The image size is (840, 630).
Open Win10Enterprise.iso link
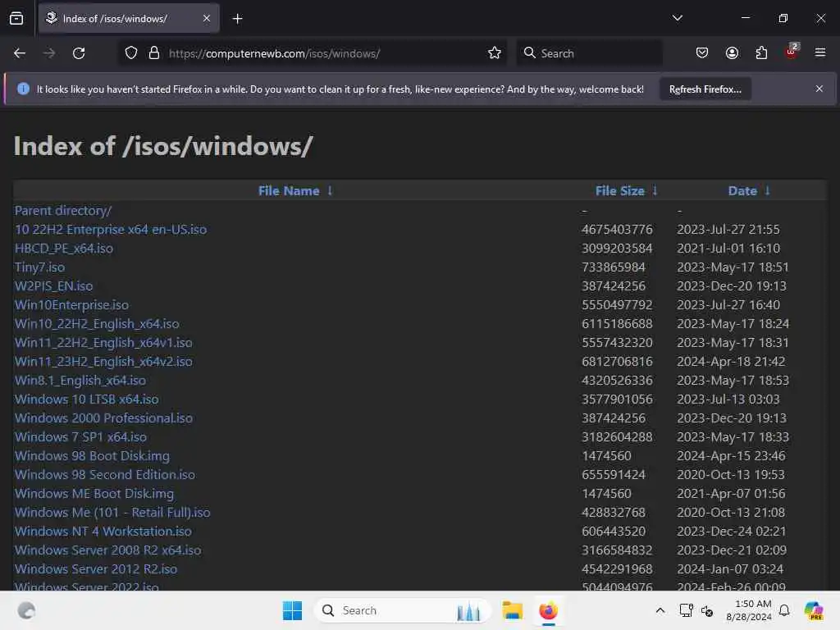pyautogui.click(x=71, y=305)
